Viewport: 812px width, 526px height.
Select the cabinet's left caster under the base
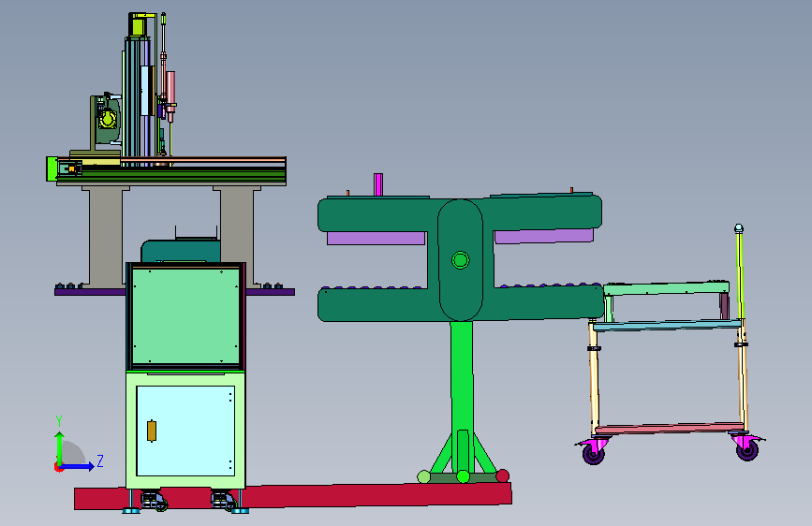pos(155,501)
